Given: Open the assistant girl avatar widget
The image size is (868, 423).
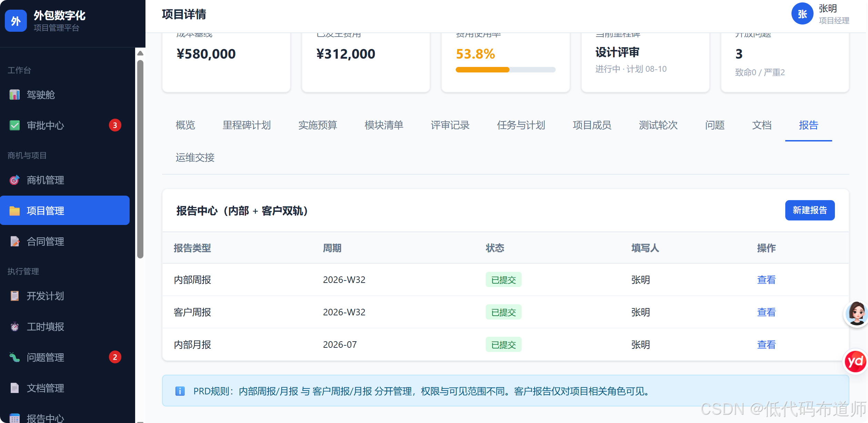Looking at the screenshot, I should pos(856,314).
